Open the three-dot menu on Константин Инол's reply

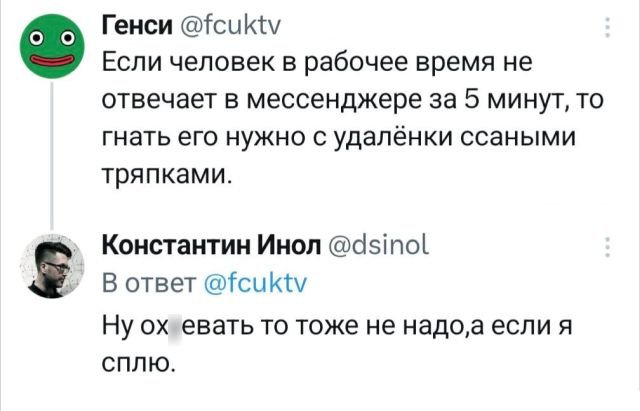(x=608, y=250)
